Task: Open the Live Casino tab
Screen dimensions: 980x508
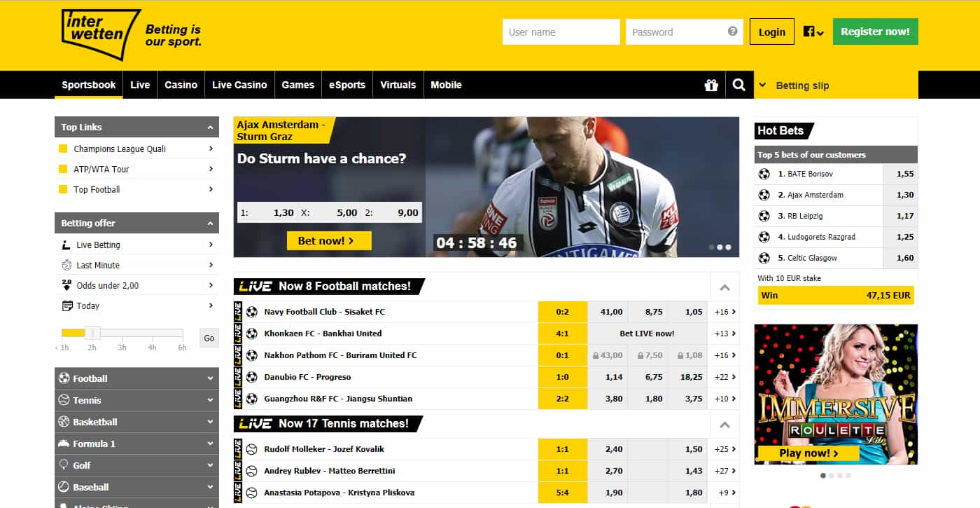Action: (x=239, y=85)
